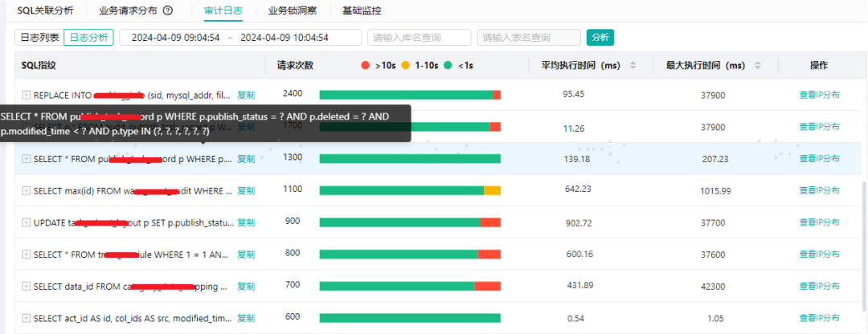The height and width of the screenshot is (334, 868).
Task: Copy the SELECT * FROM publish SQL
Action: coord(246,159)
